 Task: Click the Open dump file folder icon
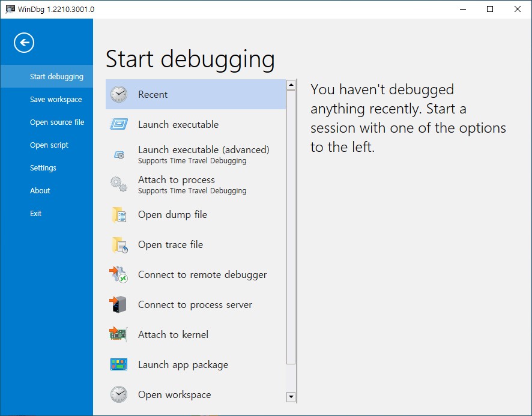[119, 215]
